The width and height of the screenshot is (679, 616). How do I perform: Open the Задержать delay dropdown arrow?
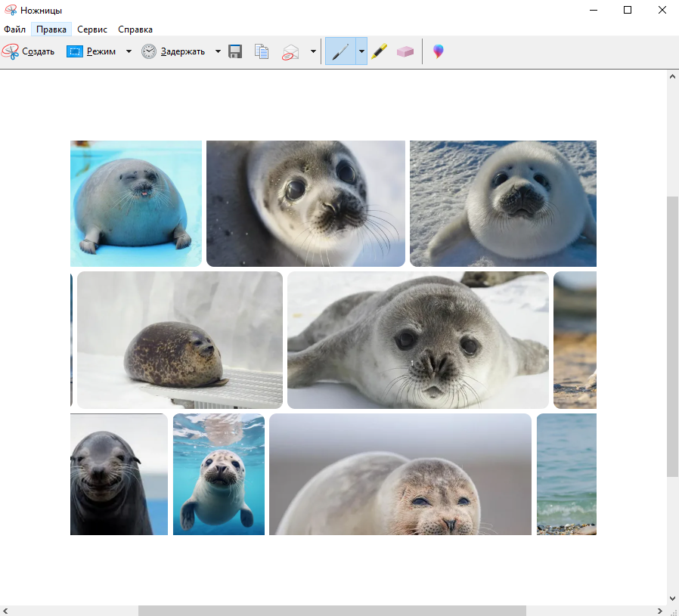[218, 51]
